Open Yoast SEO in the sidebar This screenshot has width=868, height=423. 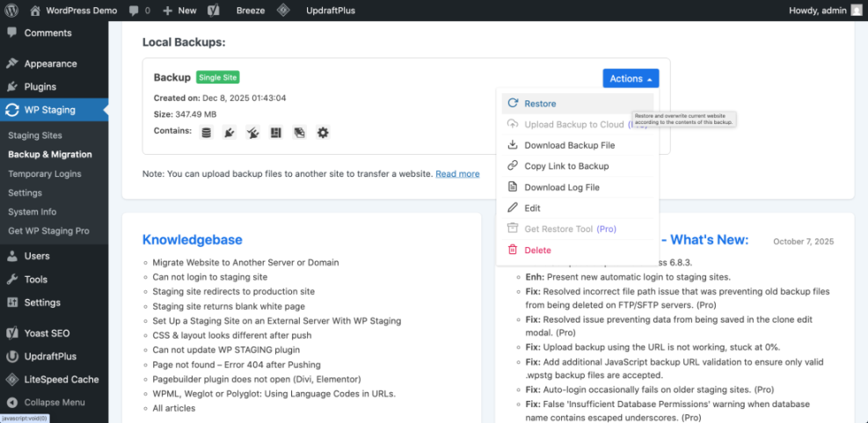(55, 333)
